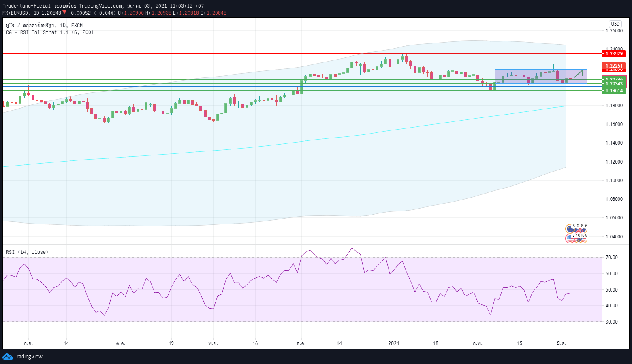Select the red 1.22251 price label

tap(614, 66)
